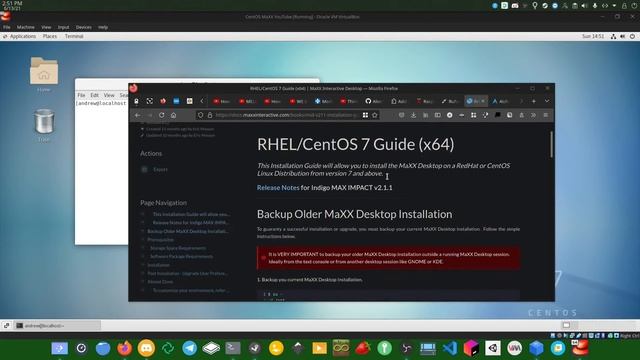Bookmark this page with the star

375,115
